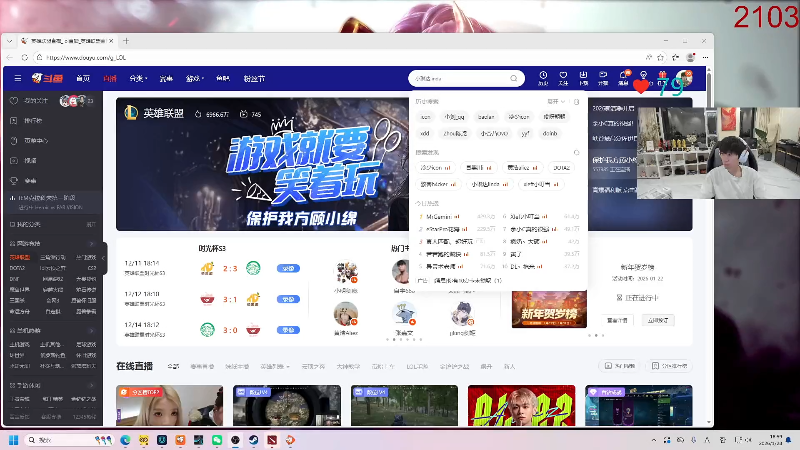Click the browser refresh button
The height and width of the screenshot is (450, 800).
coord(24,58)
